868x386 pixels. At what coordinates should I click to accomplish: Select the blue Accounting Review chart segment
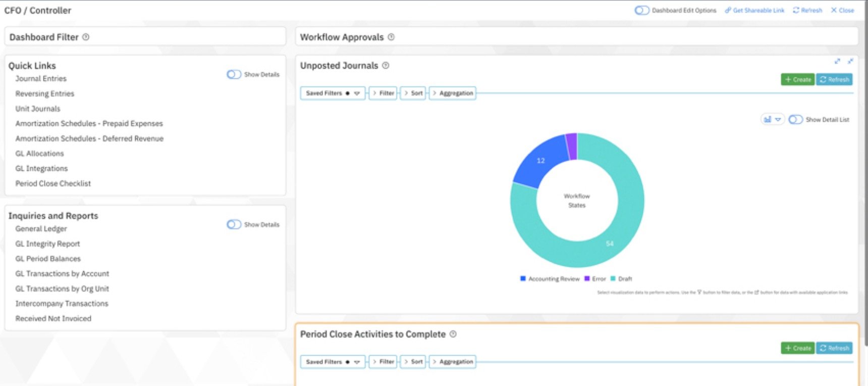[x=540, y=161]
